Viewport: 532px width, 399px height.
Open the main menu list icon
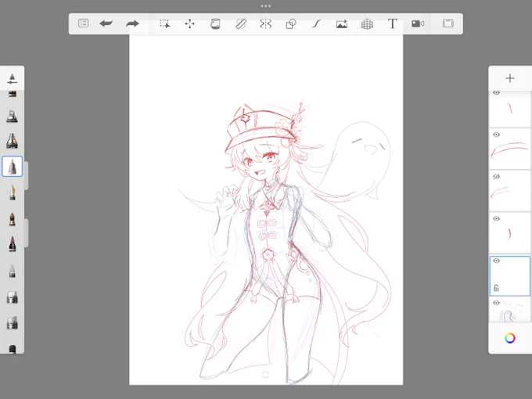tap(83, 23)
